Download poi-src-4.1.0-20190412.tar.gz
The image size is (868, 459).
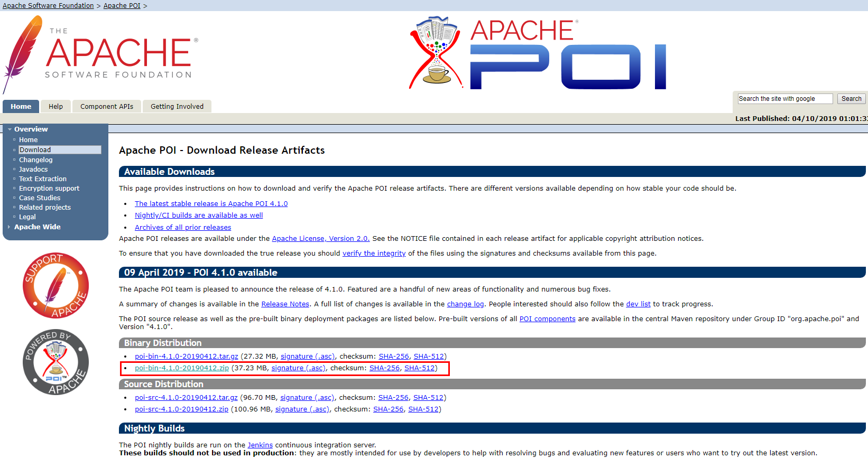point(186,398)
